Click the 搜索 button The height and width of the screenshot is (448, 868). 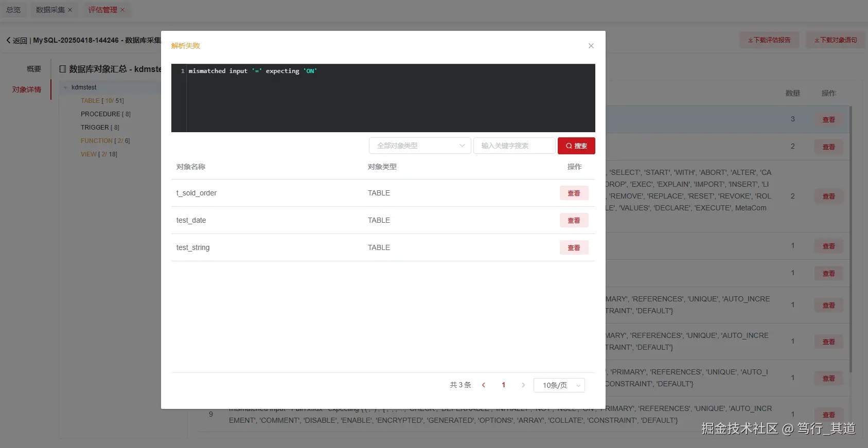(x=576, y=146)
